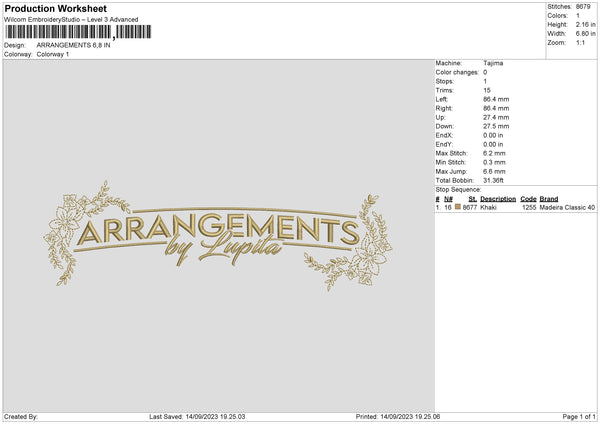Image resolution: width=600 pixels, height=424 pixels.
Task: Click the barcode below the worksheet title
Action: [78, 32]
